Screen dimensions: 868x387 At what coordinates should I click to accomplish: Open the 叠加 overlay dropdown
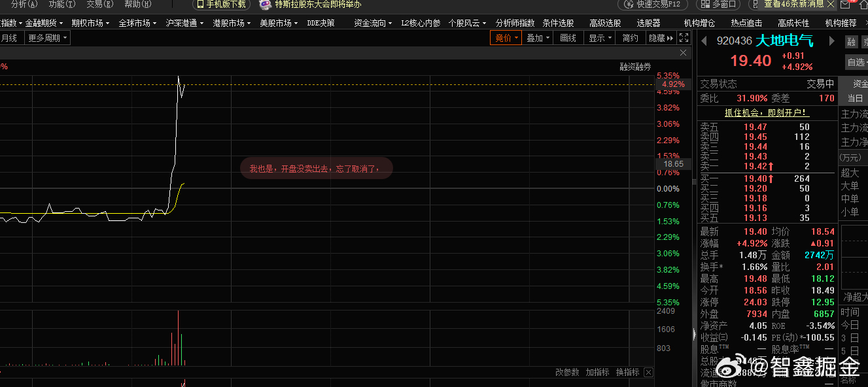click(x=538, y=37)
